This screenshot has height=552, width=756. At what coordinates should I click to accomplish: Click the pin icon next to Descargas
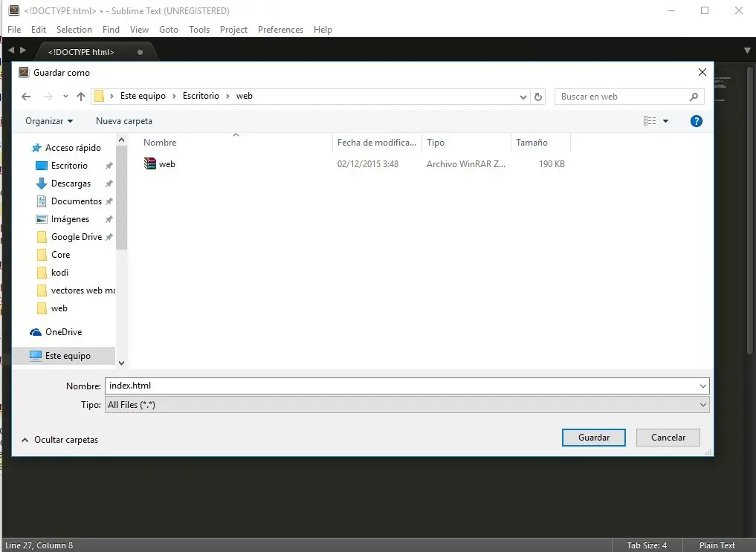click(109, 184)
